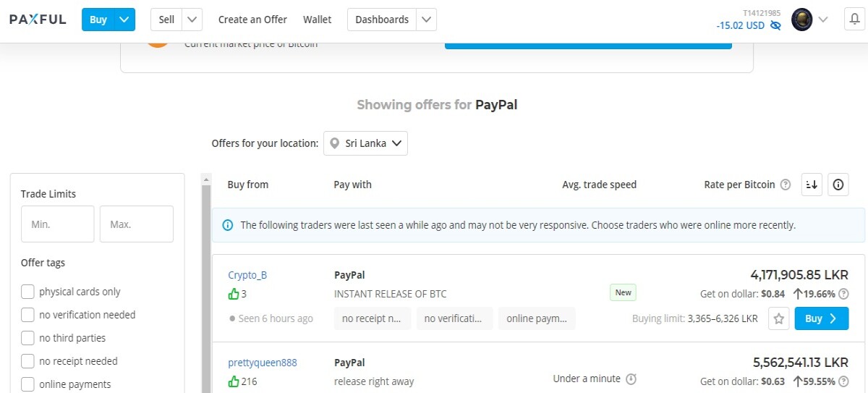Expand the account menu chevron beside avatar
This screenshot has width=868, height=393.
822,20
